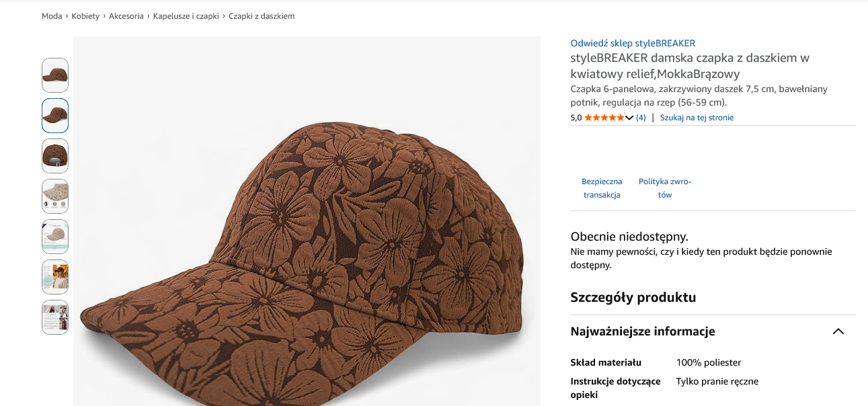868x406 pixels.
Task: Visit the styleBREAKER store link
Action: (x=633, y=43)
